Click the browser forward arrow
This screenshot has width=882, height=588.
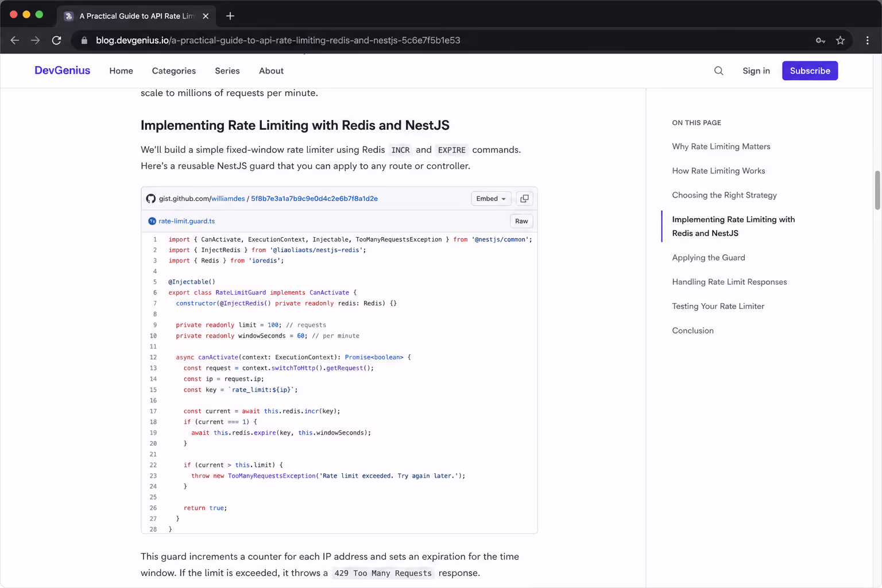[36, 40]
